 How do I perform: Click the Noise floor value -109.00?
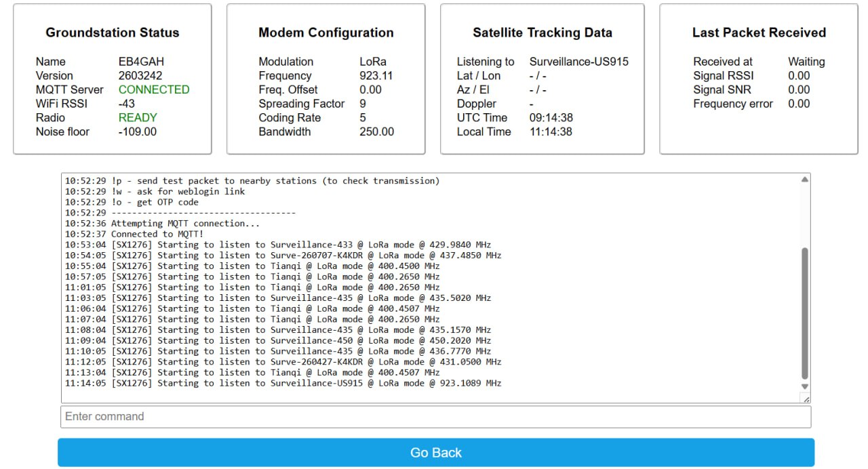pyautogui.click(x=138, y=131)
